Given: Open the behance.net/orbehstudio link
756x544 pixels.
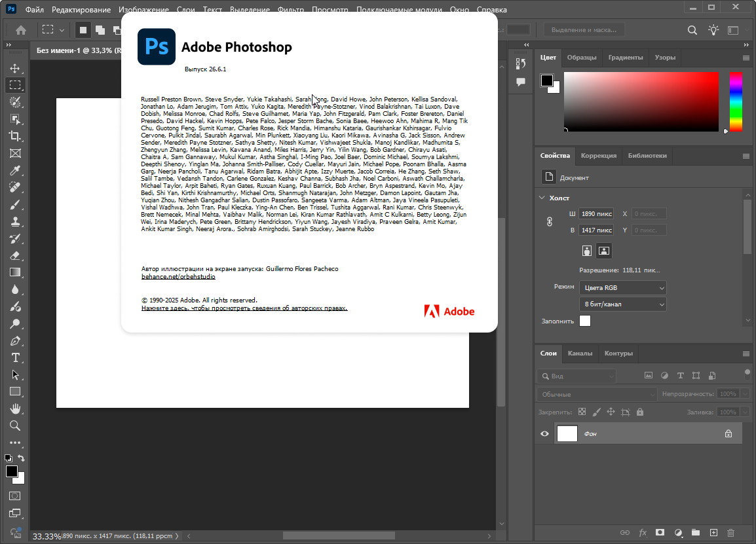Looking at the screenshot, I should click(178, 276).
